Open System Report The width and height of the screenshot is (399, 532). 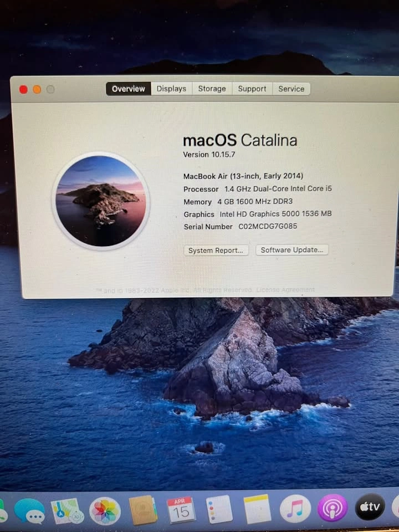[216, 250]
